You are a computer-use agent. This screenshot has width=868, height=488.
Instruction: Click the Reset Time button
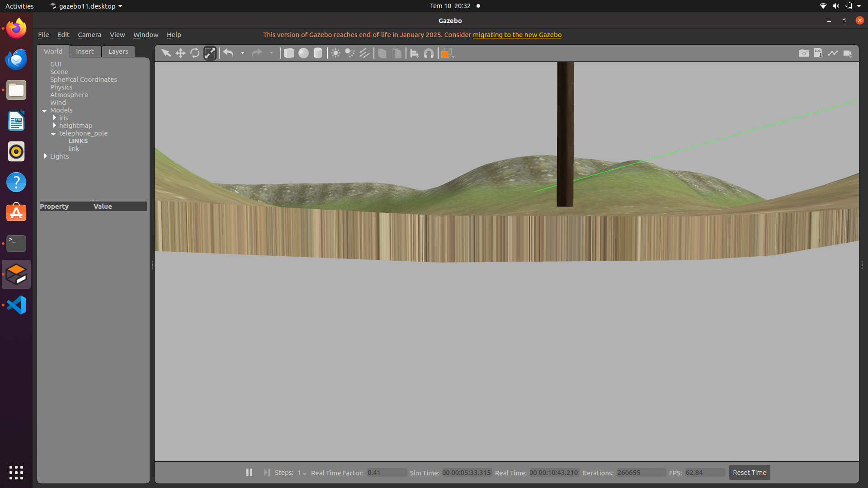coord(750,473)
